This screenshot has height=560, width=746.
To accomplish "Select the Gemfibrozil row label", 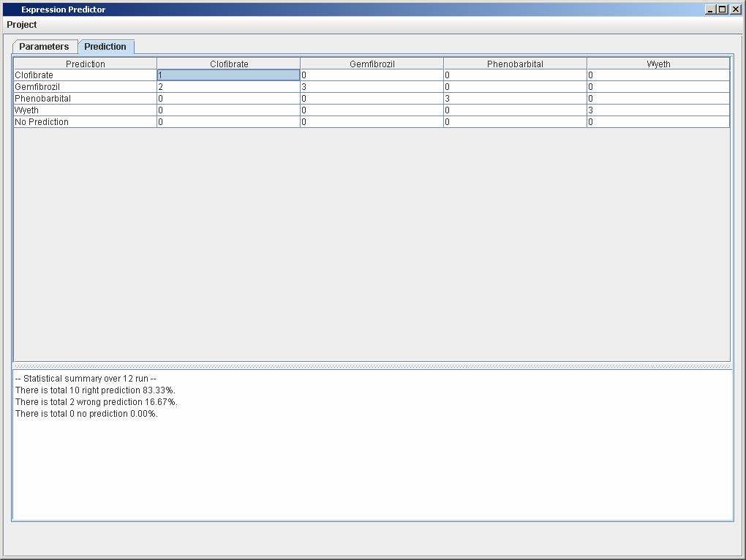I will tap(85, 87).
